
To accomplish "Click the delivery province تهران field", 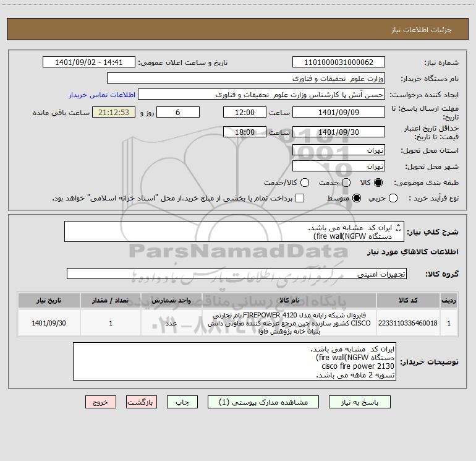I will pos(339,150).
